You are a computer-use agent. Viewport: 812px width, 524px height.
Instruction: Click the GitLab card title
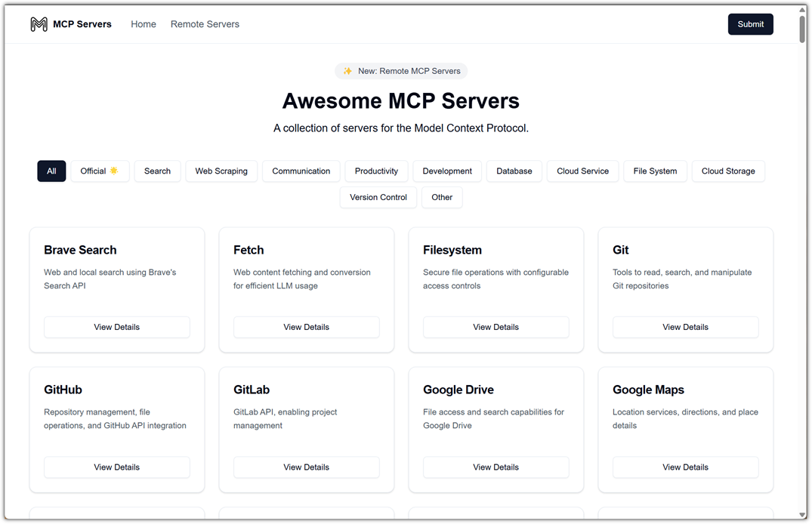[x=252, y=390]
